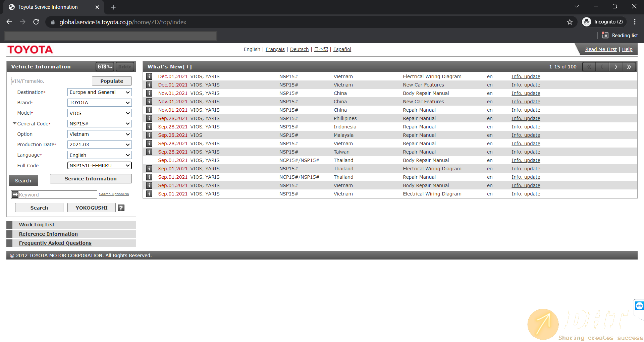This screenshot has width=644, height=342.
Task: Open the Chrome Reading list
Action: [620, 36]
